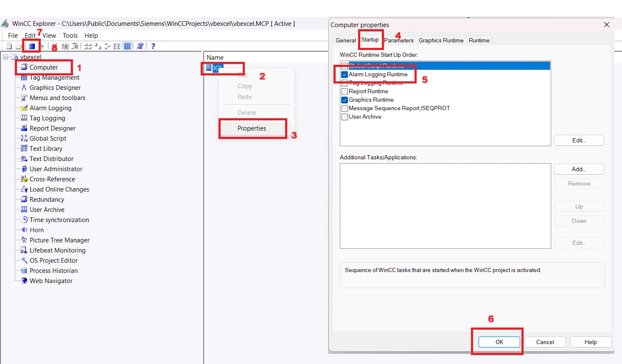Screen dimensions: 622x364
Task: Click the Text Library tree icon
Action: pyautogui.click(x=24, y=148)
